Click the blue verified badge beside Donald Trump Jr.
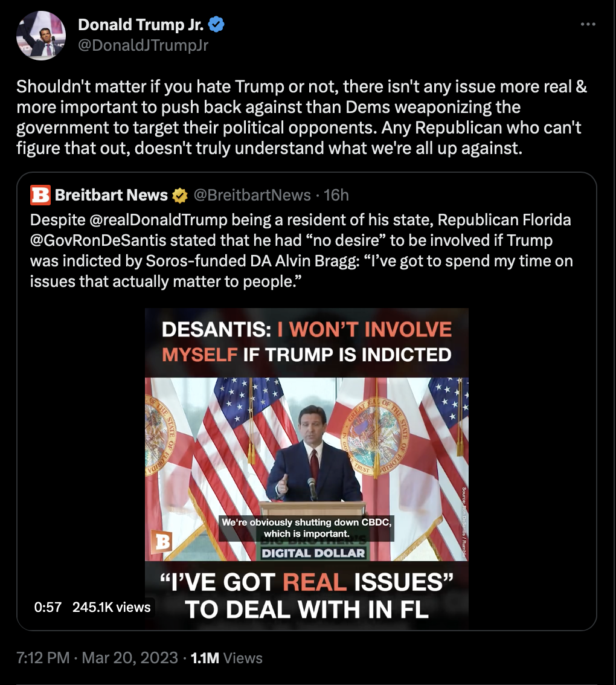 pyautogui.click(x=216, y=24)
